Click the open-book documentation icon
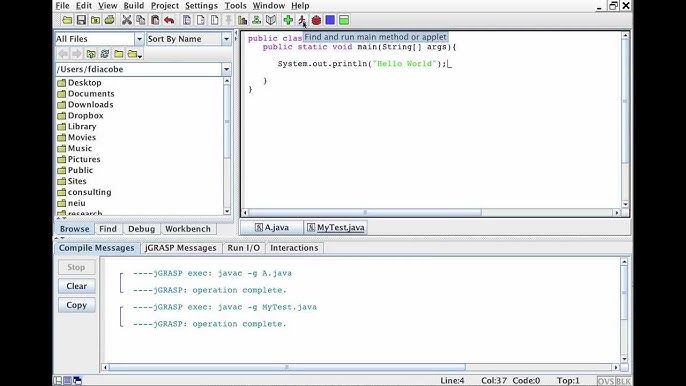Screen dimensions: 686x386 (271, 20)
